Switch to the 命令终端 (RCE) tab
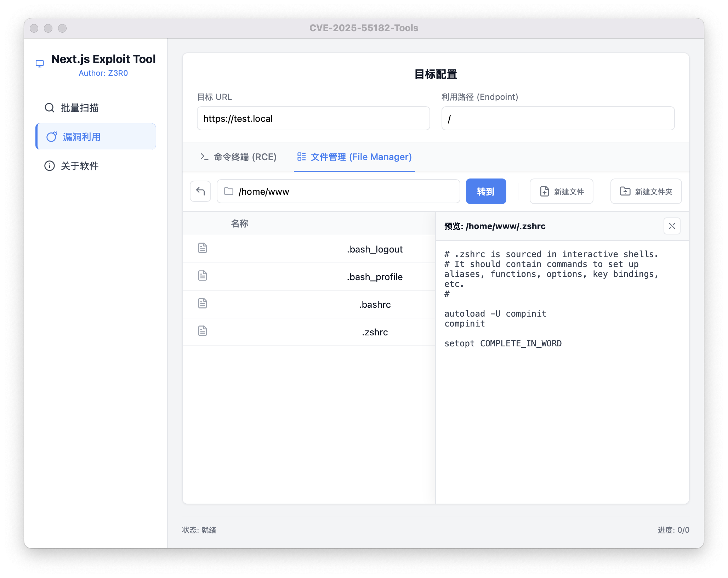 point(238,157)
